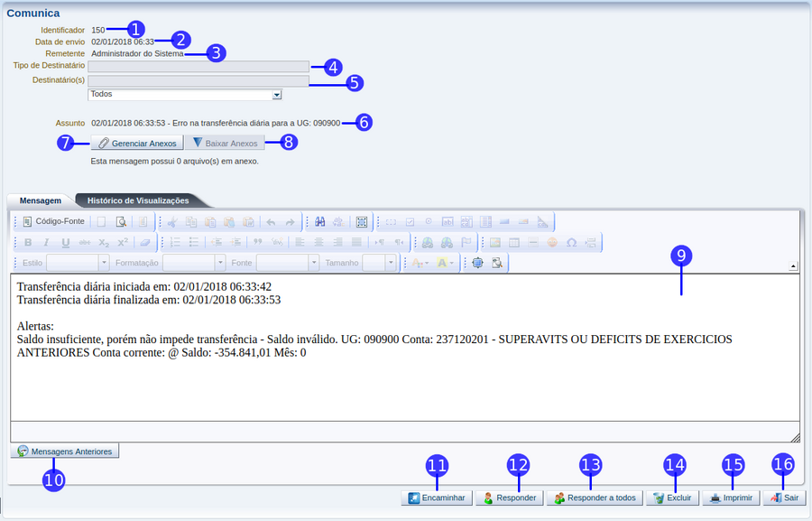This screenshot has width=812, height=521.
Task: Click the Preview document icon
Action: click(x=121, y=221)
